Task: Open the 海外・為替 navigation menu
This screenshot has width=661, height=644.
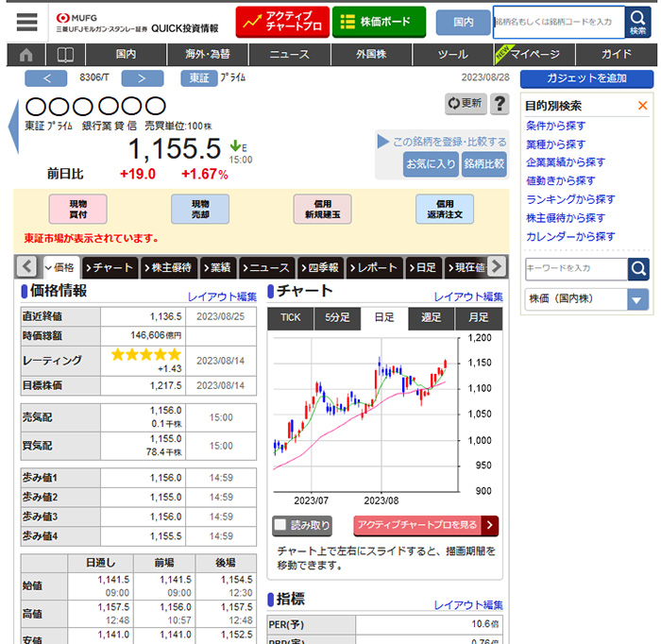Action: pyautogui.click(x=208, y=55)
